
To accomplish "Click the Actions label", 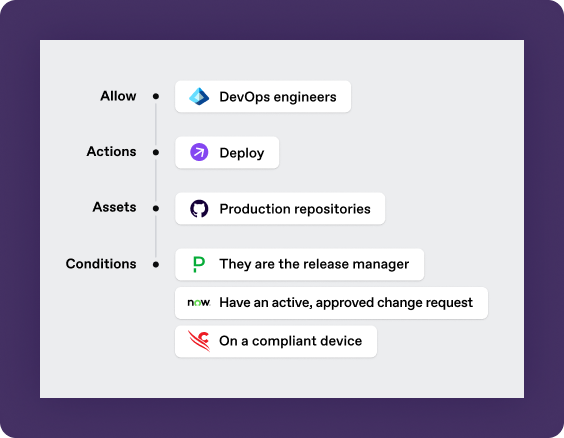I will [111, 151].
